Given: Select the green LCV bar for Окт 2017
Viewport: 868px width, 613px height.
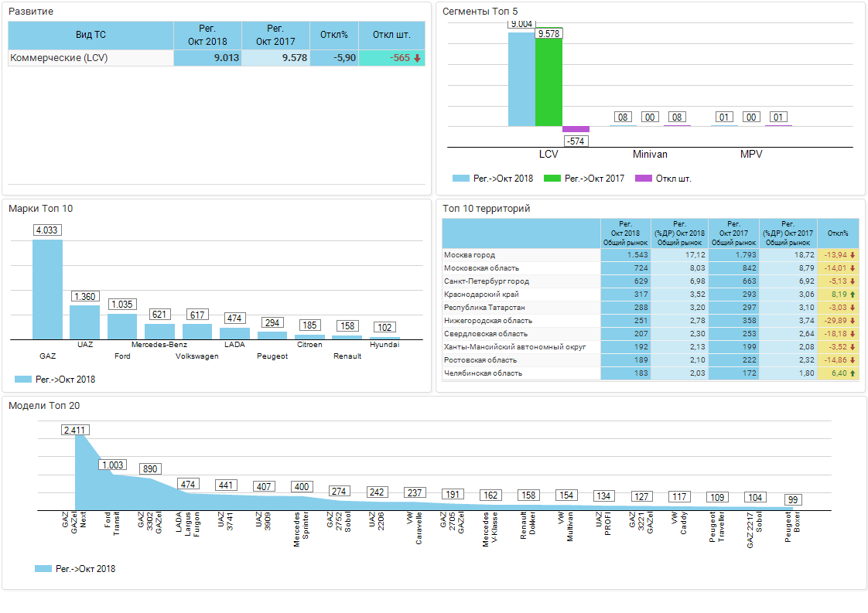Looking at the screenshot, I should click(x=548, y=77).
